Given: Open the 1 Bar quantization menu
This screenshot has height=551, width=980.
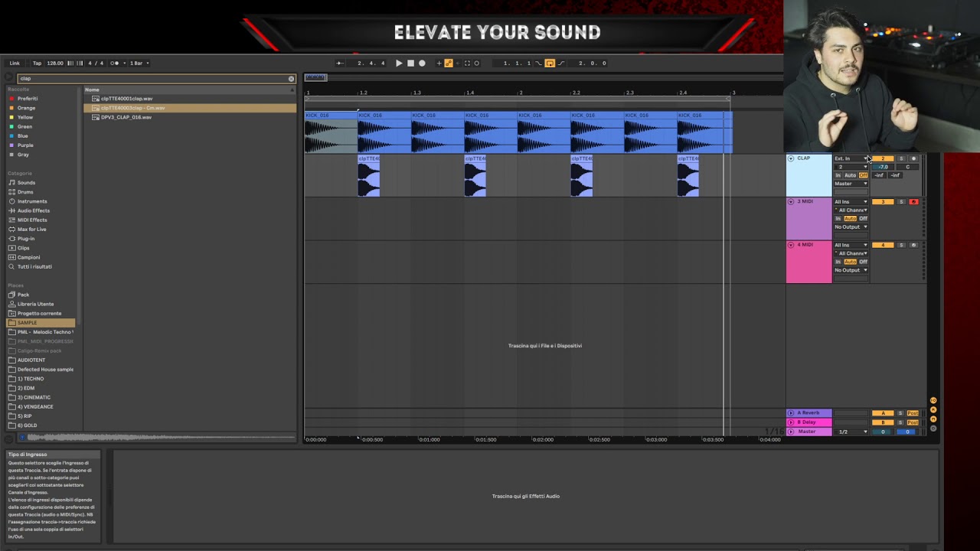Looking at the screenshot, I should pyautogui.click(x=139, y=63).
